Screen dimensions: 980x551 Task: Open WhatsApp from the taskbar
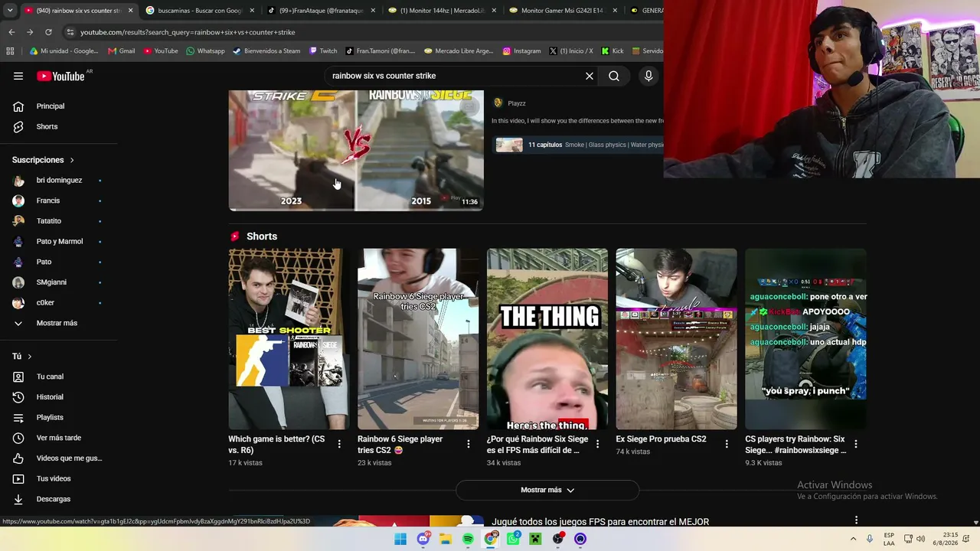click(x=513, y=539)
